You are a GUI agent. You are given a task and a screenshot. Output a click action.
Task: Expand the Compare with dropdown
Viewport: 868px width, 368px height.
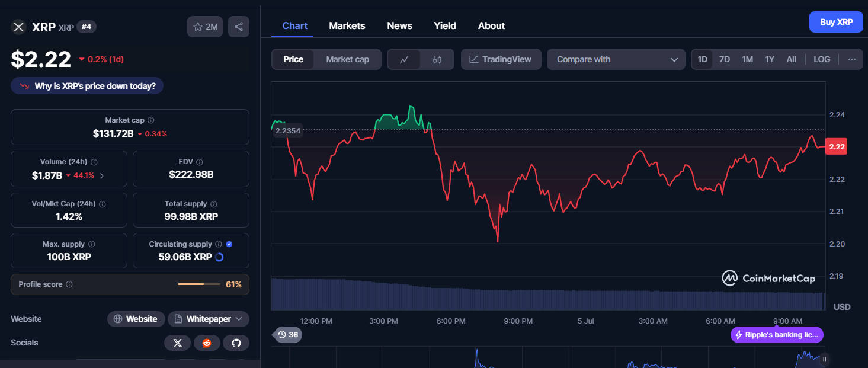click(616, 59)
